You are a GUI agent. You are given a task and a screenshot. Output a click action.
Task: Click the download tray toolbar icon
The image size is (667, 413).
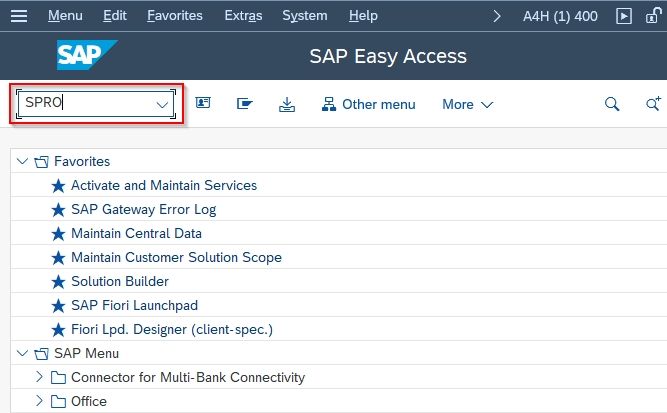tap(287, 104)
